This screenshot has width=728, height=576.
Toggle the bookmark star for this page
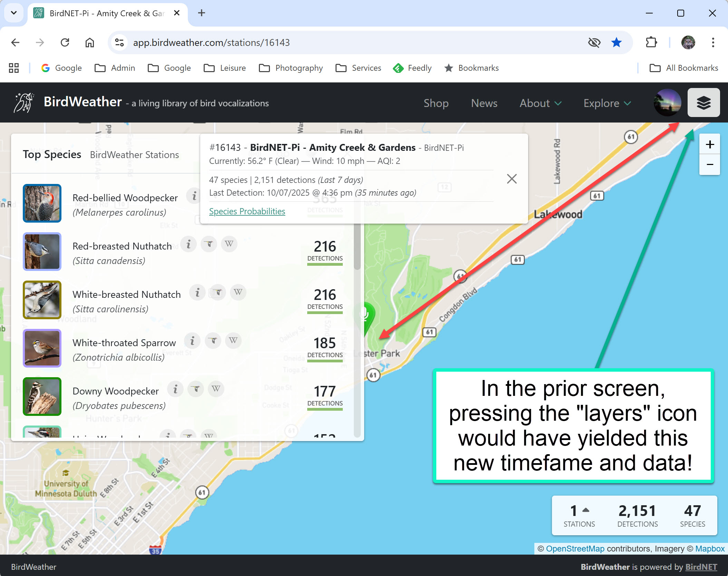(616, 42)
